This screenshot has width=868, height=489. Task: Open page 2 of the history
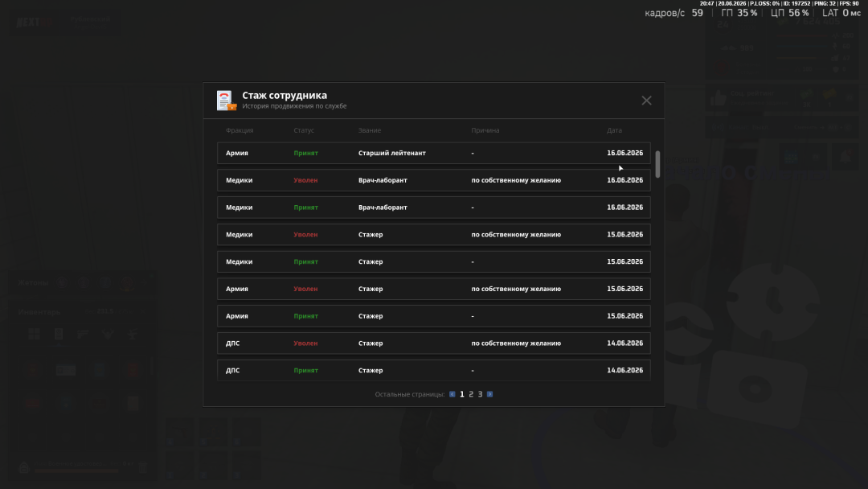click(x=471, y=394)
